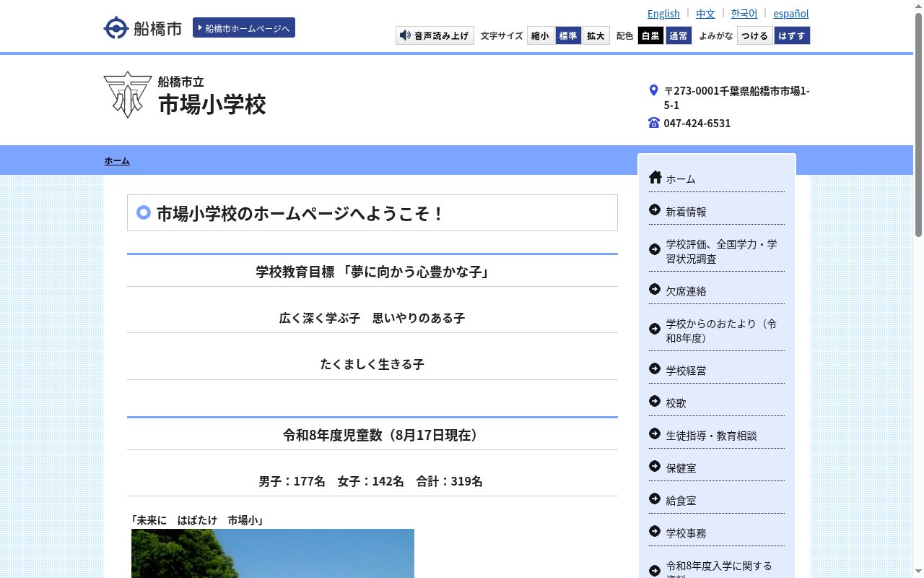The height and width of the screenshot is (578, 924).
Task: Click the text たくましく生きる子
Action: pos(372,364)
